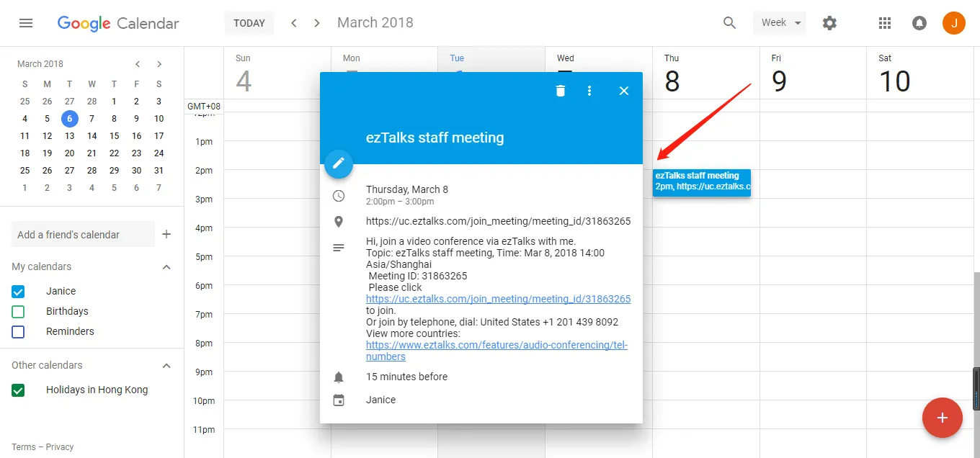The image size is (980, 458).
Task: Delete the event with trash icon
Action: (x=561, y=91)
